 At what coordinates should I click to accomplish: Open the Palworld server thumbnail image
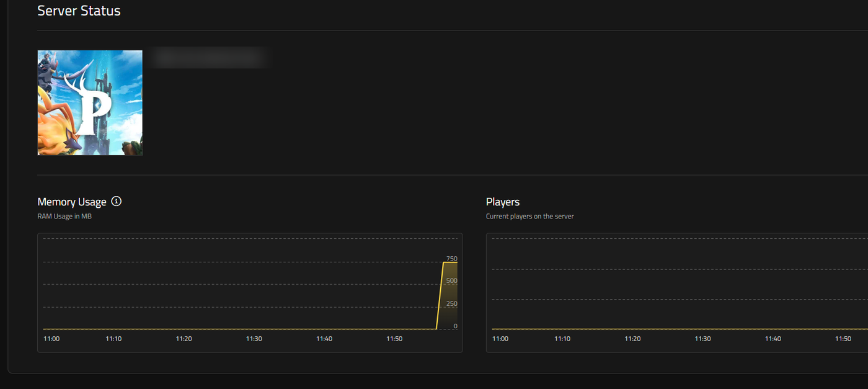(x=90, y=103)
